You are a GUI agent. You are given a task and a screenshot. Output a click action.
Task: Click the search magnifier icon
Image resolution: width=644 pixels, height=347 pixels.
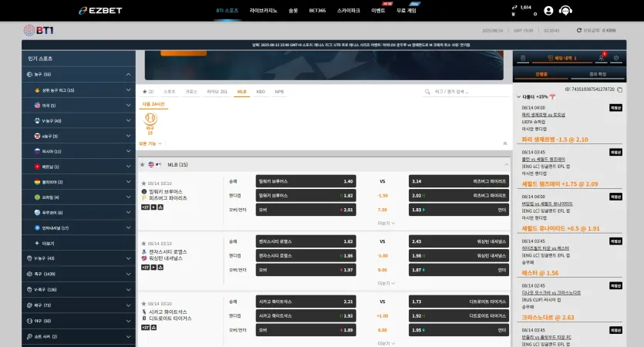click(427, 92)
